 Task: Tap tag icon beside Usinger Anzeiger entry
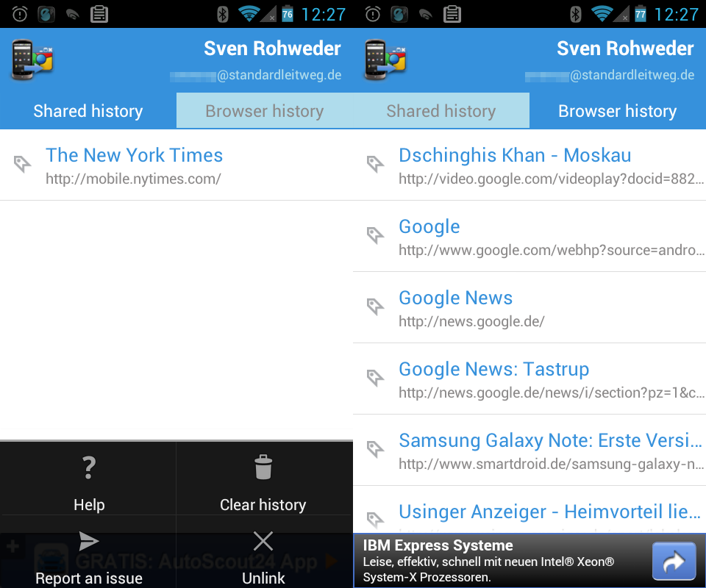[x=375, y=520]
